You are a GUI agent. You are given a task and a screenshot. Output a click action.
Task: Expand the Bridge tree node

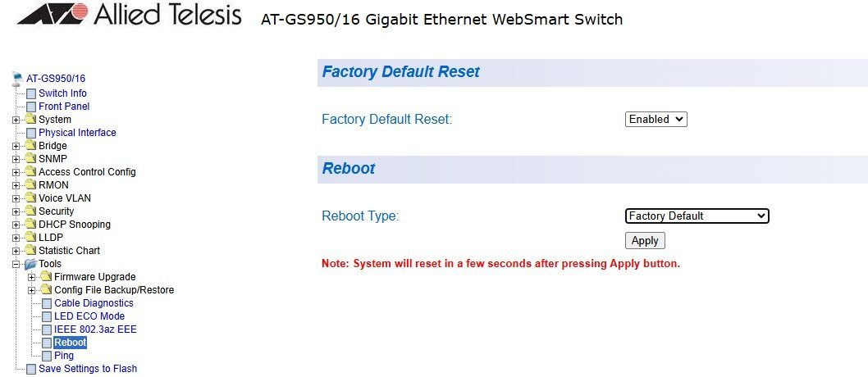pos(16,146)
